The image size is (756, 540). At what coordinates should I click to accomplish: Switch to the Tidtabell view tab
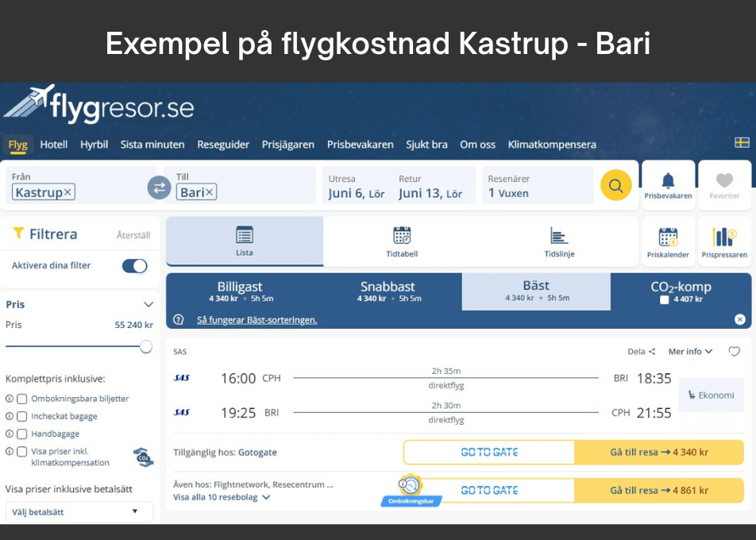tap(402, 242)
